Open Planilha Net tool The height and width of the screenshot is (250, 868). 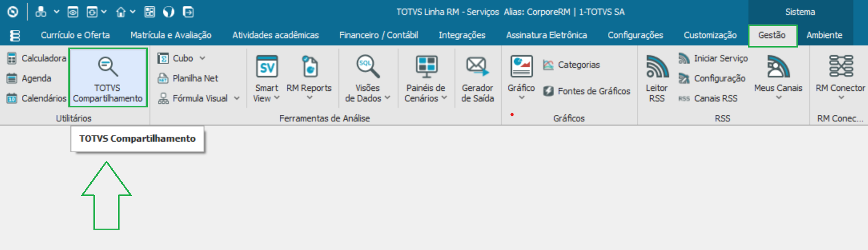[188, 78]
